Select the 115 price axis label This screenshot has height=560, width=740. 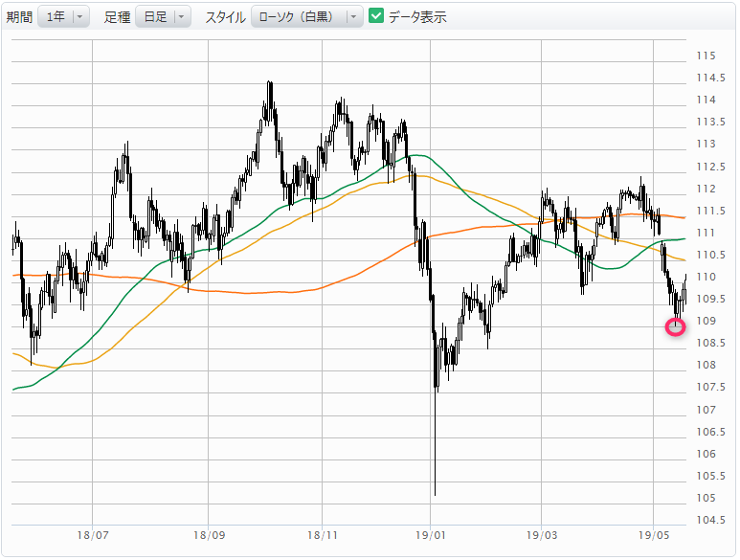706,56
